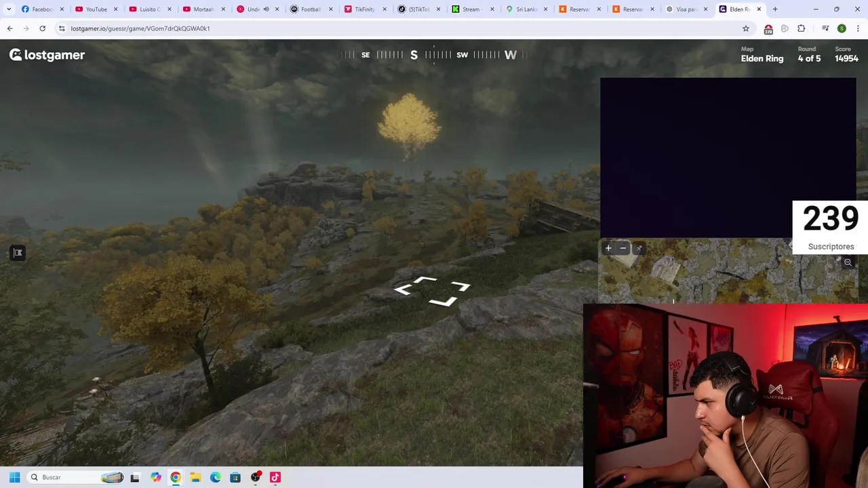
Task: Go forward in browser history
Action: (x=26, y=28)
